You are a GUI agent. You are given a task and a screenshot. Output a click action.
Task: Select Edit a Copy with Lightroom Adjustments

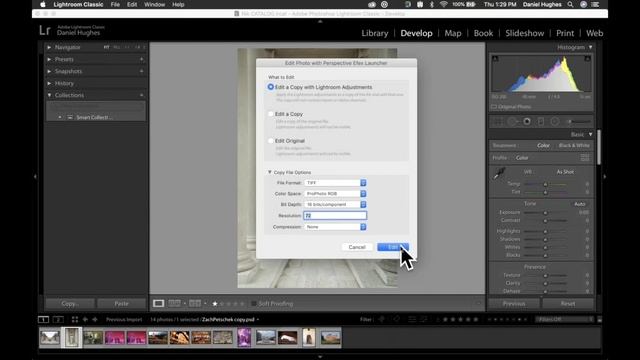pos(271,87)
